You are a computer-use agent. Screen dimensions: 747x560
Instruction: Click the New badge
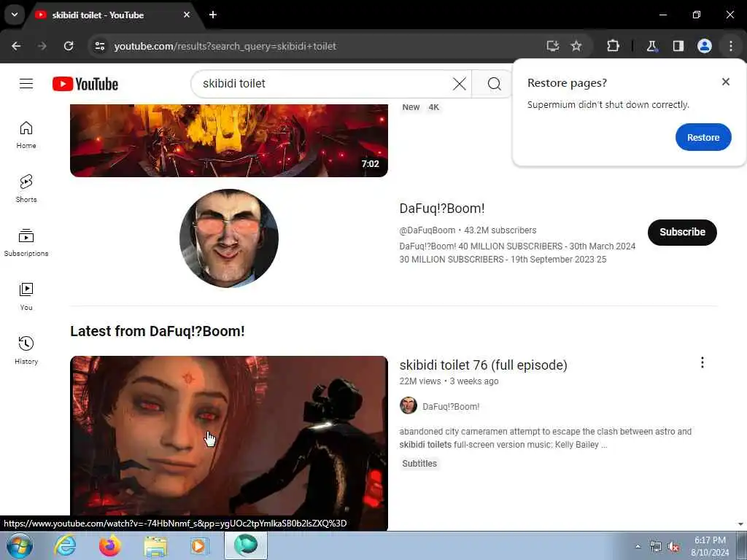411,107
